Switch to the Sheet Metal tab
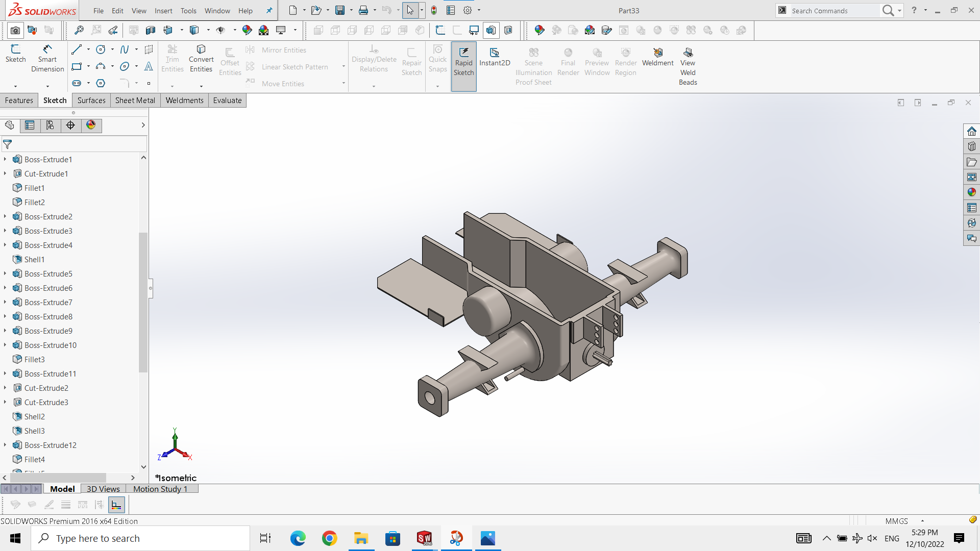Image resolution: width=980 pixels, height=551 pixels. pos(135,101)
